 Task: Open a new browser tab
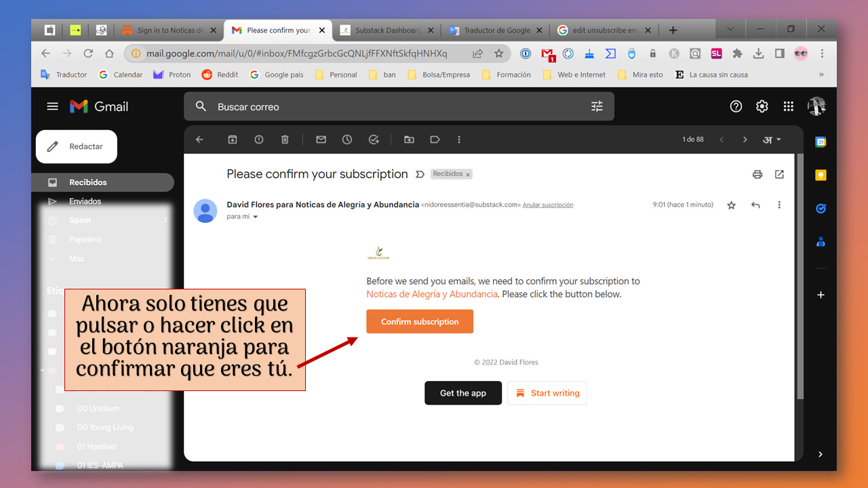point(673,30)
